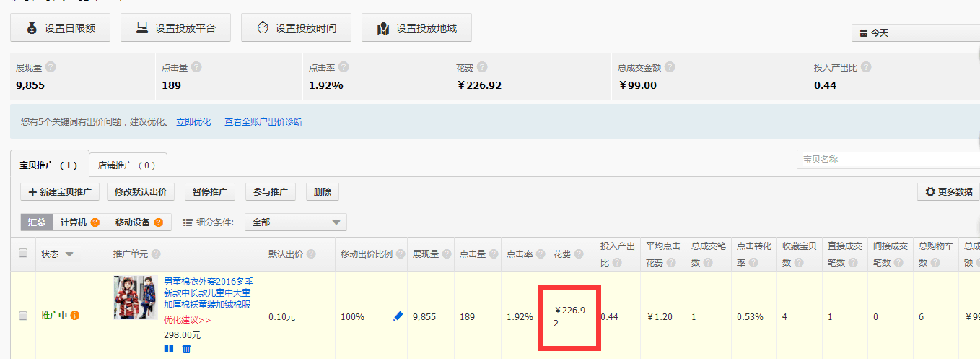Click the clock icon on 设置投放时间
980x359 pixels.
click(x=263, y=28)
